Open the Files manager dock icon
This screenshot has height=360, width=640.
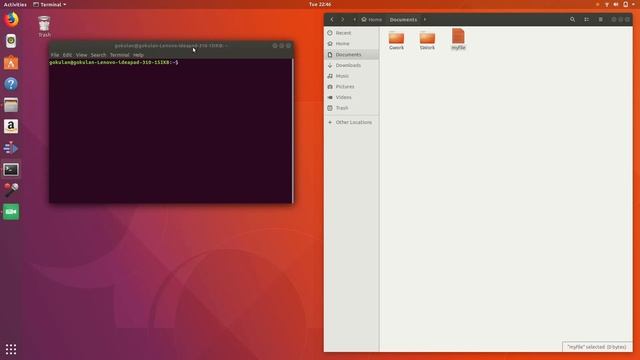pyautogui.click(x=11, y=105)
